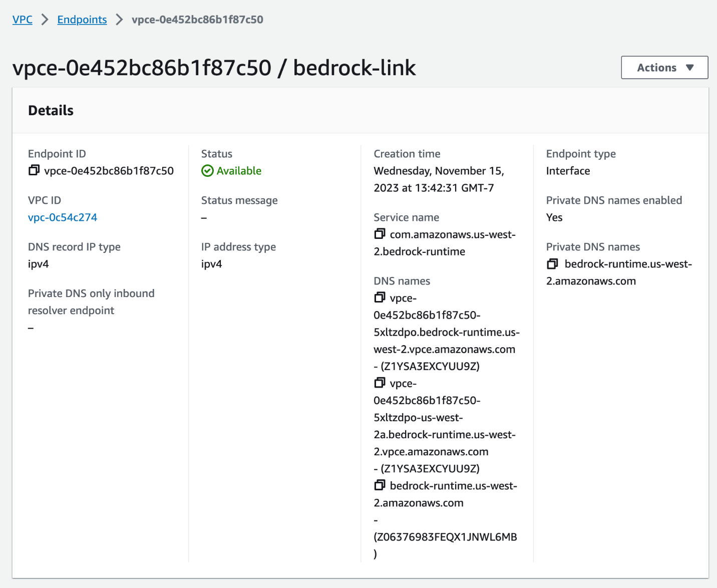Click the Actions dropdown arrow

click(691, 67)
